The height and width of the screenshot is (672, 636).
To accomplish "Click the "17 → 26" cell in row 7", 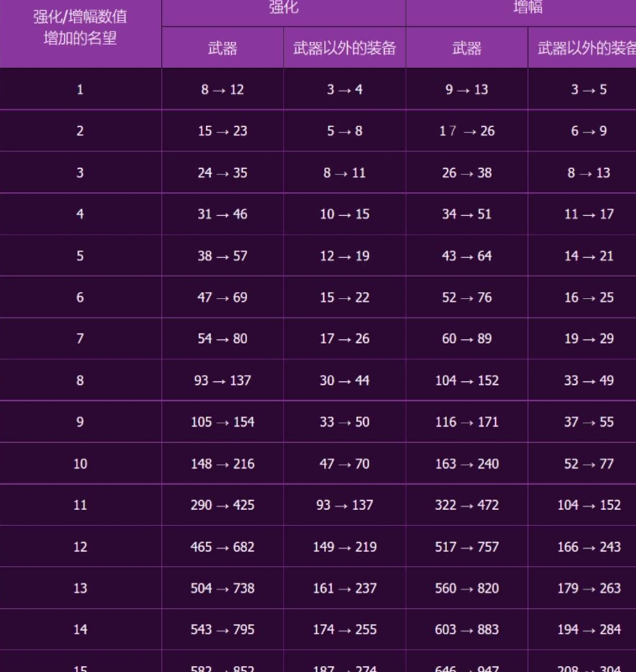I will (x=344, y=339).
